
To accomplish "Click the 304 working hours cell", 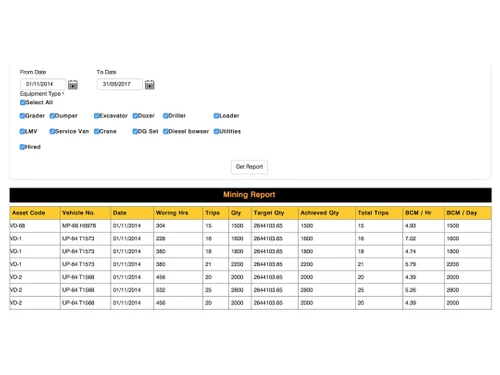I will 178,226.
